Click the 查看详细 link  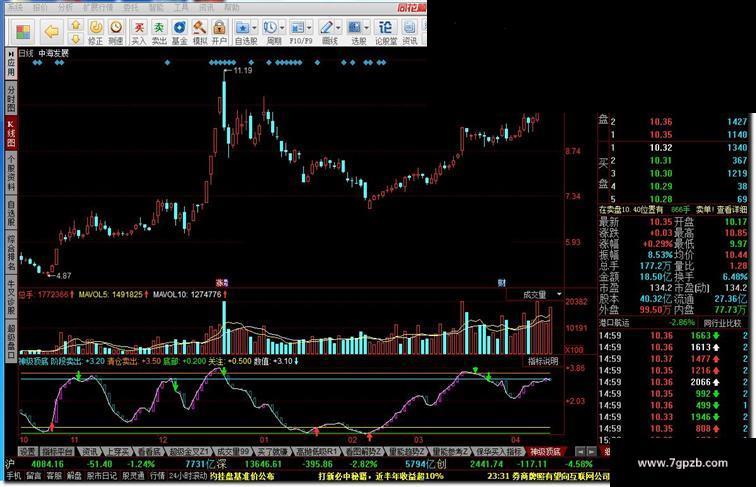pos(731,210)
